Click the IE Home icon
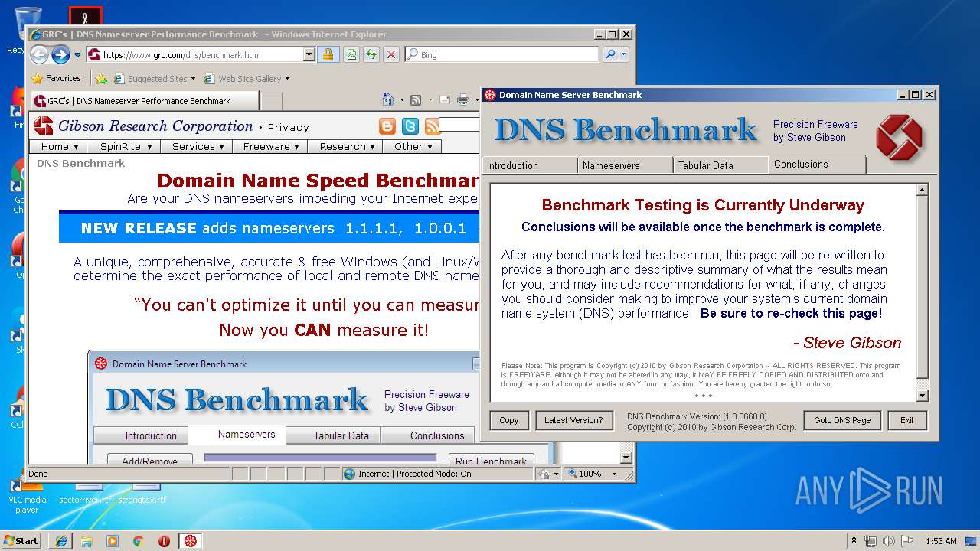The width and height of the screenshot is (980, 551). click(389, 99)
